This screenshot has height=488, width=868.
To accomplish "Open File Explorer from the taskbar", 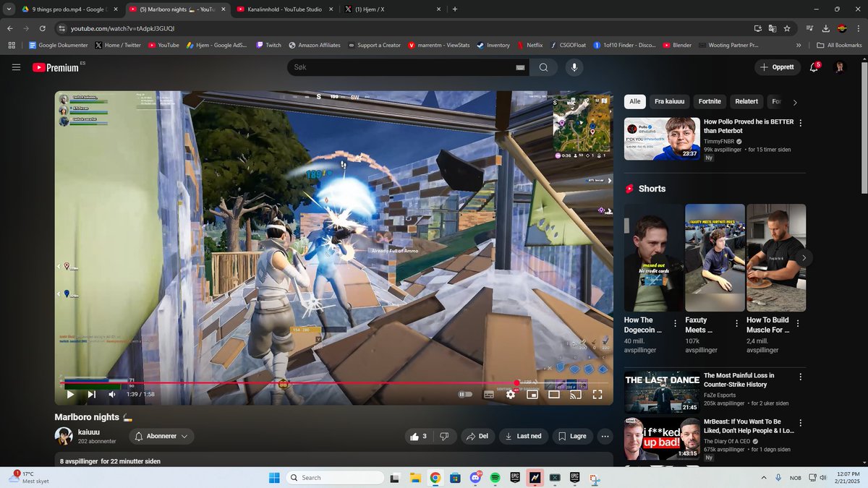I will coord(415,478).
